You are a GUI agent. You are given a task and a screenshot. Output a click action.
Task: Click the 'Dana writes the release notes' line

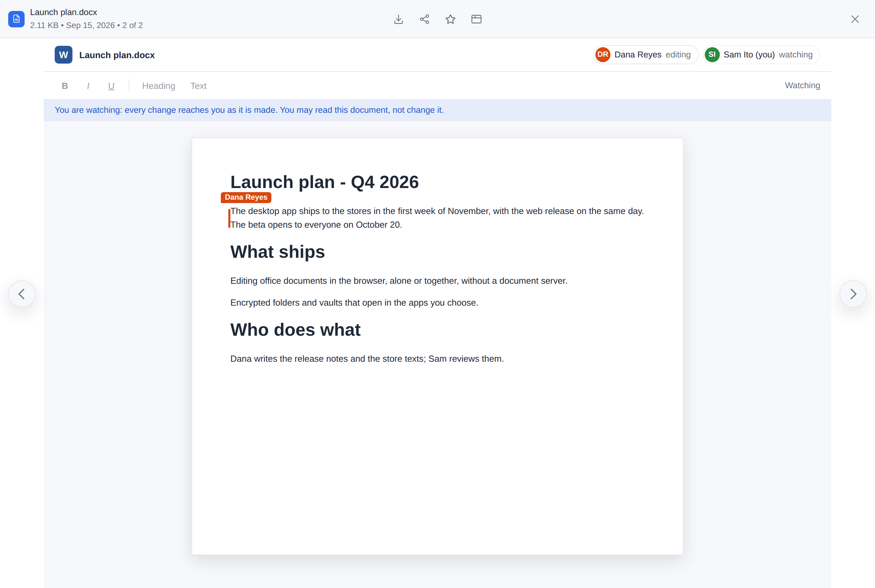(x=367, y=359)
